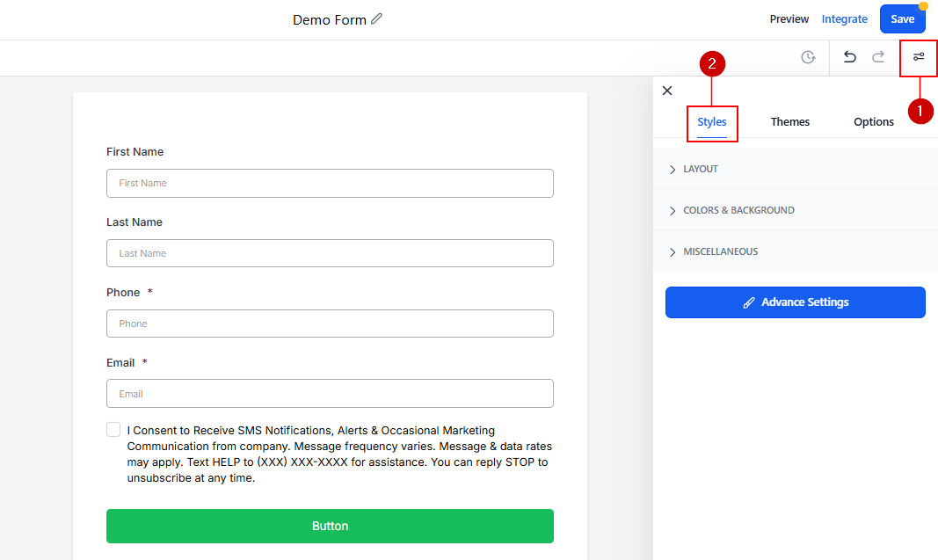Image resolution: width=938 pixels, height=560 pixels.
Task: Select the Styles tab
Action: tap(712, 122)
